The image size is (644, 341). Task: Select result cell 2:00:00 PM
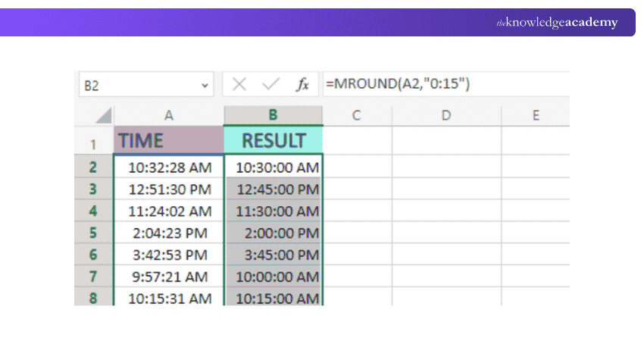pos(274,233)
